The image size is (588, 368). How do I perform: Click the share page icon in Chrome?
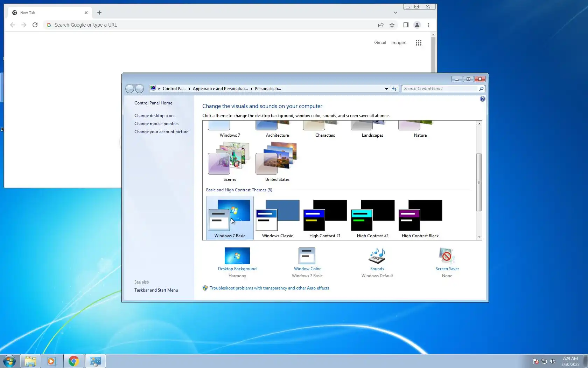381,25
